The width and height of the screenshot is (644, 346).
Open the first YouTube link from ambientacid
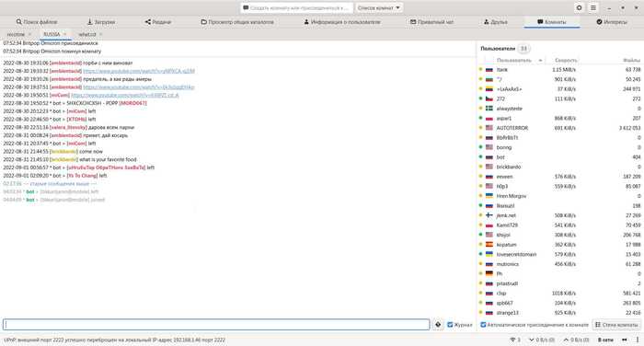pyautogui.click(x=139, y=71)
